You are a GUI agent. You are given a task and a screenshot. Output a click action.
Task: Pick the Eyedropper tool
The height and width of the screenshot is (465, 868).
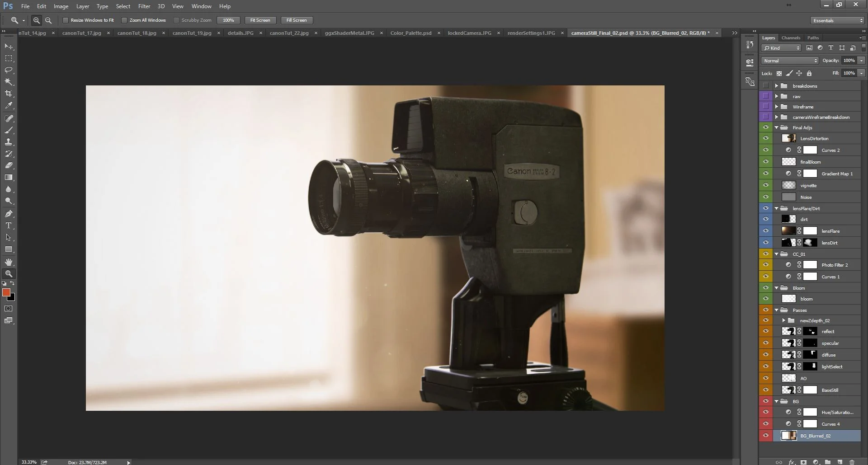coord(9,105)
